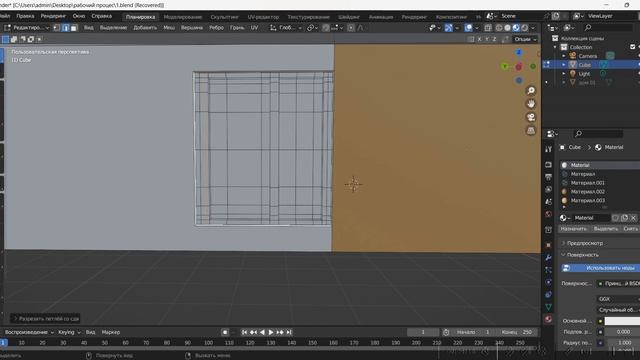This screenshot has width=640, height=360.
Task: Switch to the Моделирование workspace tab
Action: [183, 17]
